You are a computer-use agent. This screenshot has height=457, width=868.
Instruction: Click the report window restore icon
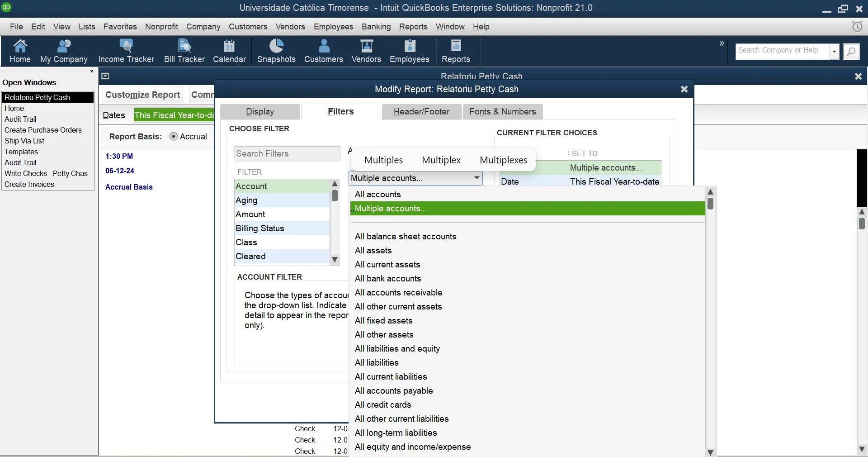(x=105, y=76)
